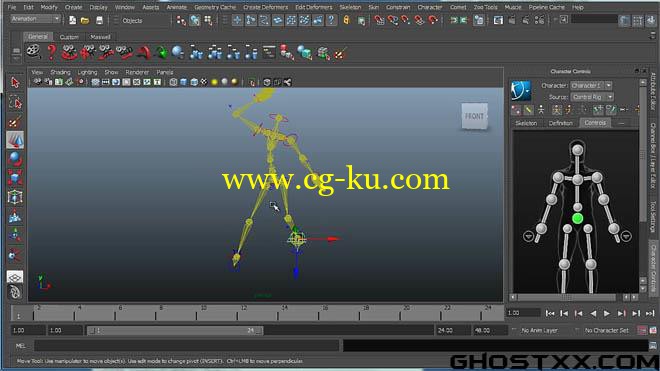
Task: Create new scene with the page icon
Action: pyautogui.click(x=72, y=20)
